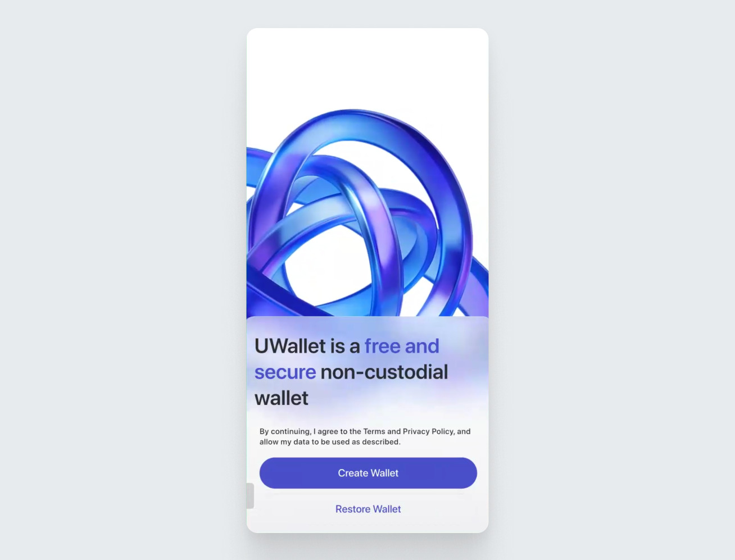Viewport: 735px width, 560px height.
Task: Click the "non-custodial" headline text
Action: tap(384, 372)
